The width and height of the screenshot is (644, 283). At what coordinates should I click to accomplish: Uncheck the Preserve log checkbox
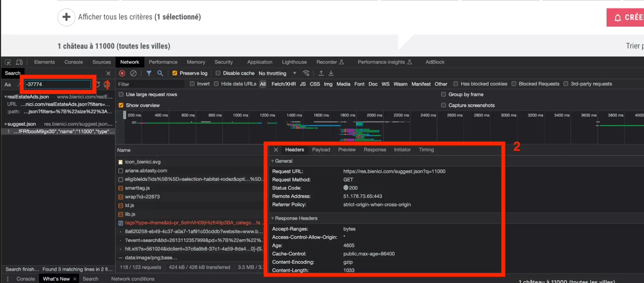[x=175, y=73]
